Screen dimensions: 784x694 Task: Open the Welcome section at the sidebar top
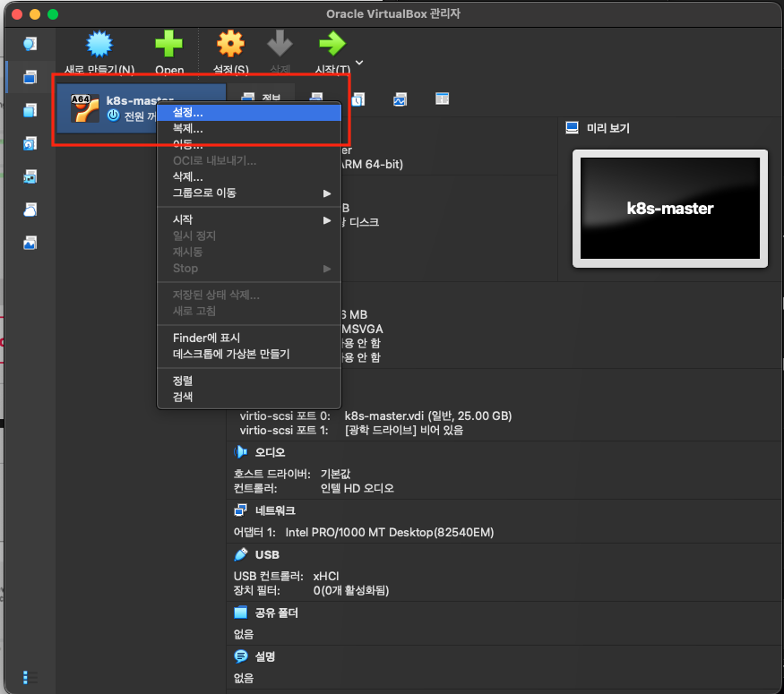click(30, 44)
